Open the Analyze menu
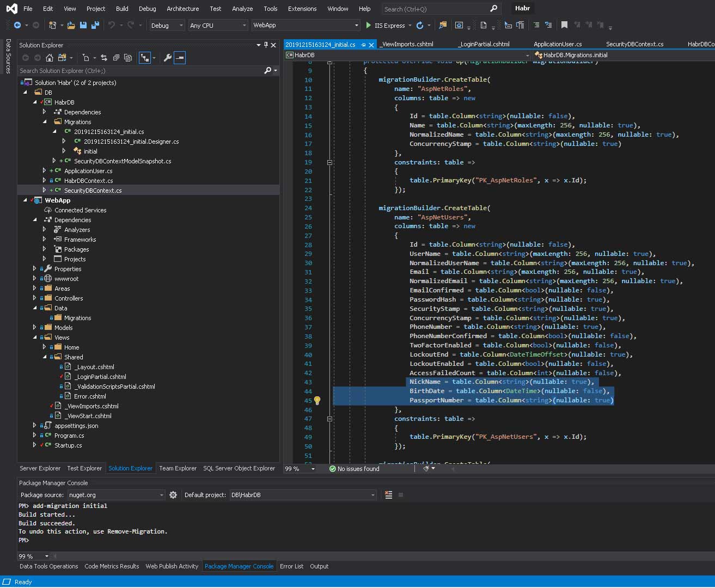715x588 pixels. tap(242, 9)
